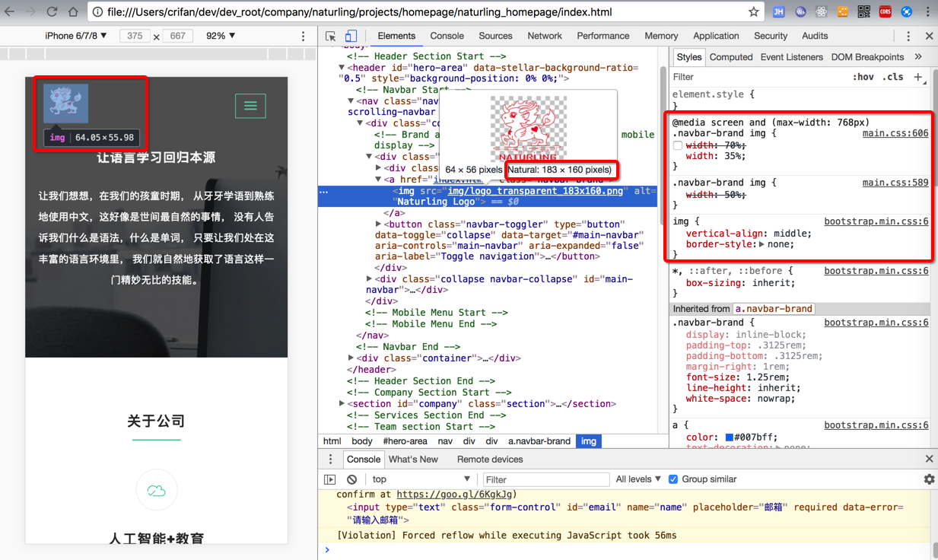Bookmark this page with the star icon
This screenshot has height=560, width=938.
pyautogui.click(x=753, y=11)
